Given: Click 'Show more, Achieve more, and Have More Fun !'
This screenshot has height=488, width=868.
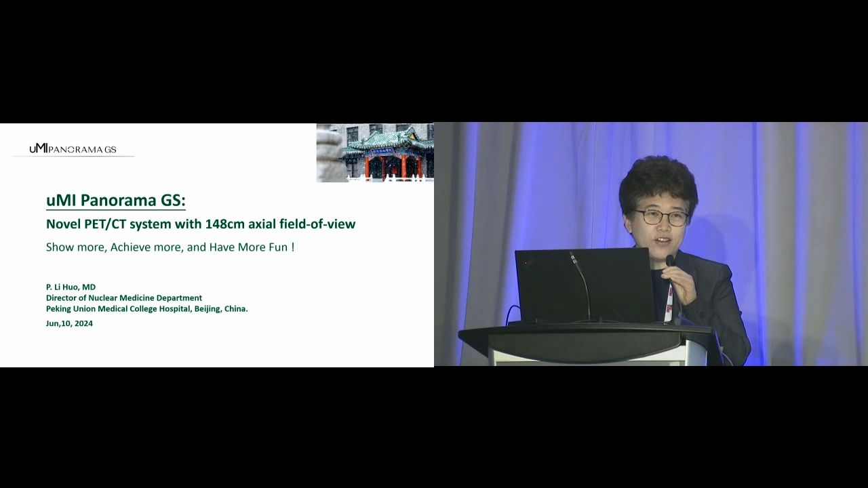Looking at the screenshot, I should [170, 247].
